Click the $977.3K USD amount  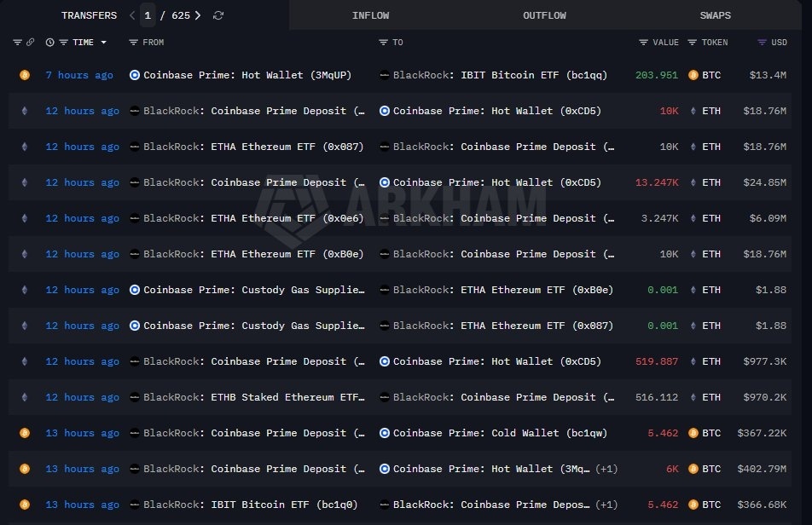point(764,361)
